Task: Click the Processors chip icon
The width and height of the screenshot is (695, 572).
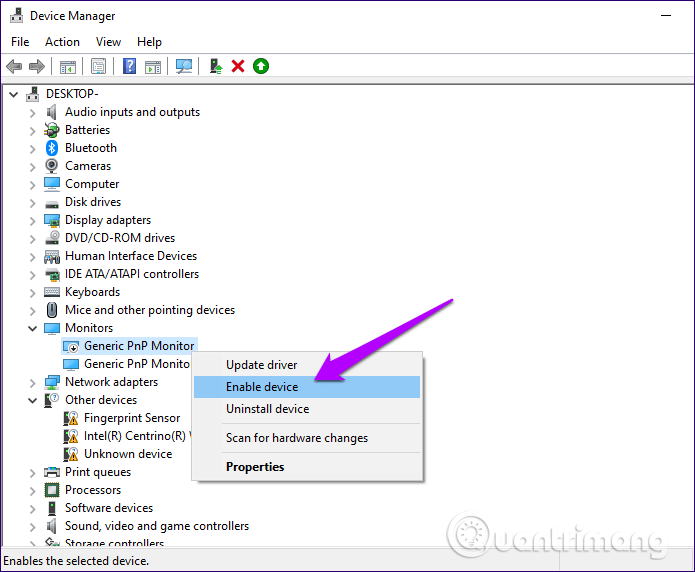Action: 52,490
